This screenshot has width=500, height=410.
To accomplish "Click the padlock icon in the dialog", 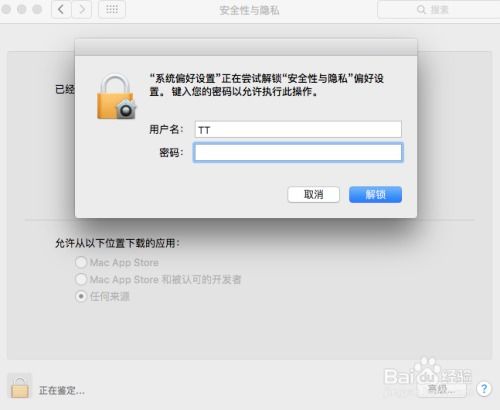I will pos(116,97).
